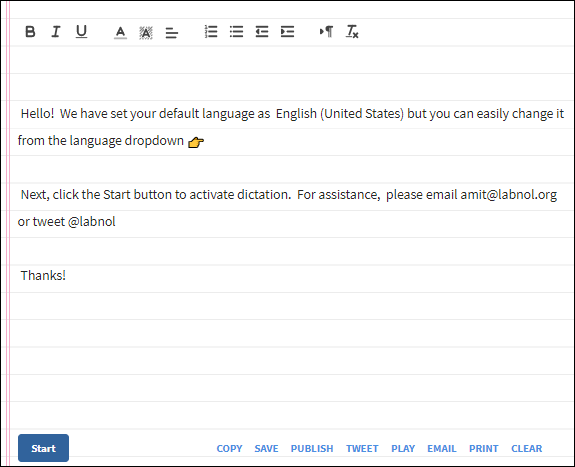Switch text direction to right-to-left
The image size is (575, 467).
coord(326,32)
